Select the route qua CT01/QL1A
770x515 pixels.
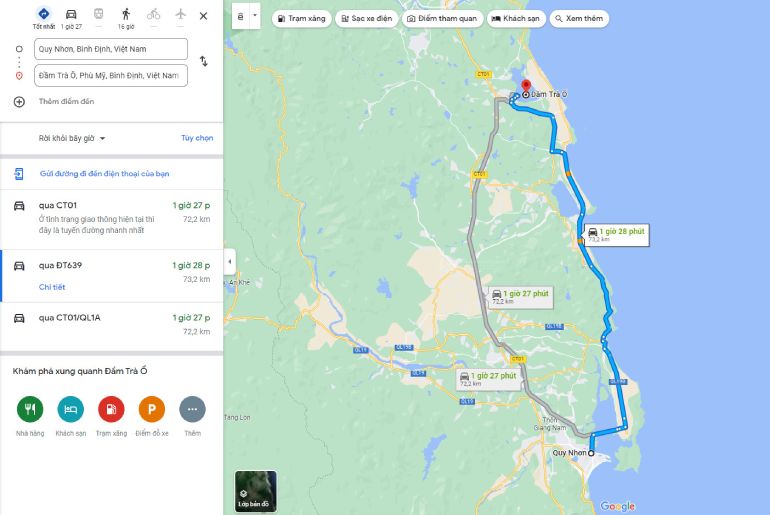pyautogui.click(x=111, y=325)
